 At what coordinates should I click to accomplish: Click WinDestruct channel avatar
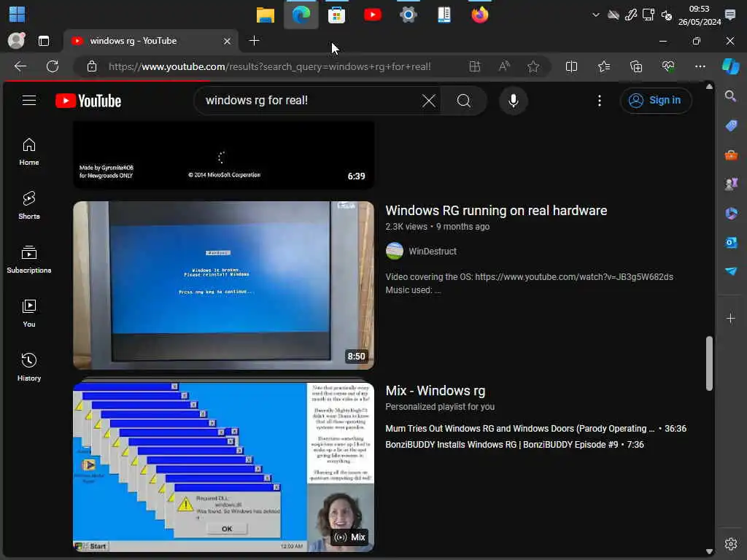point(395,251)
